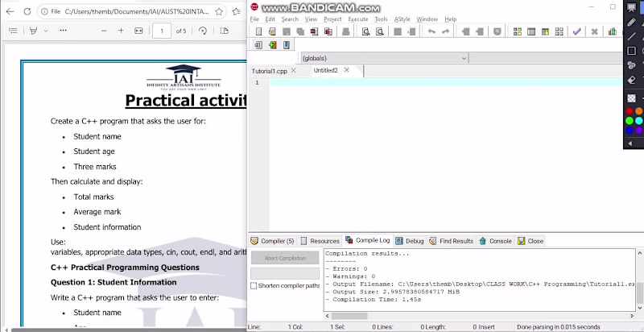Add this page to browser favorites star
The image size is (644, 332).
pos(219,11)
